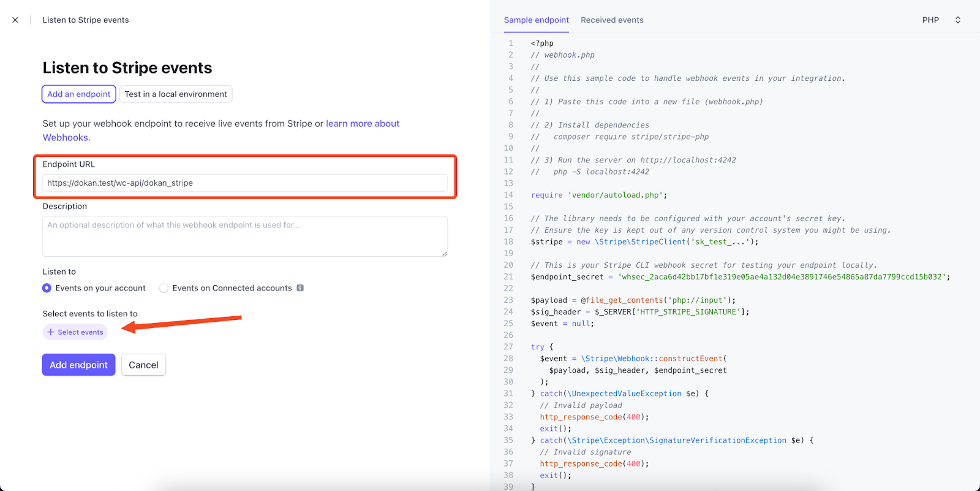Click code line "require 'vendor/autoload.php';"
This screenshot has width=980, height=491.
click(x=599, y=195)
